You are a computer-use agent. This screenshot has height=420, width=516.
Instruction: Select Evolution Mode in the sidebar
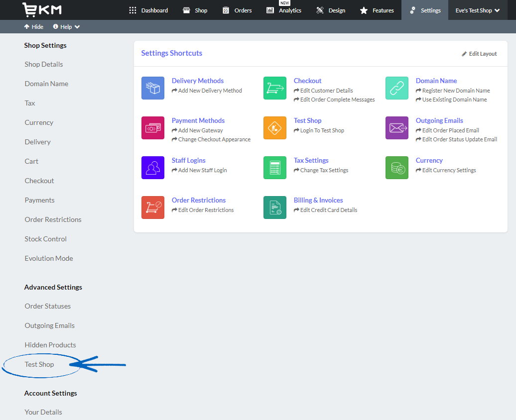[x=49, y=258]
